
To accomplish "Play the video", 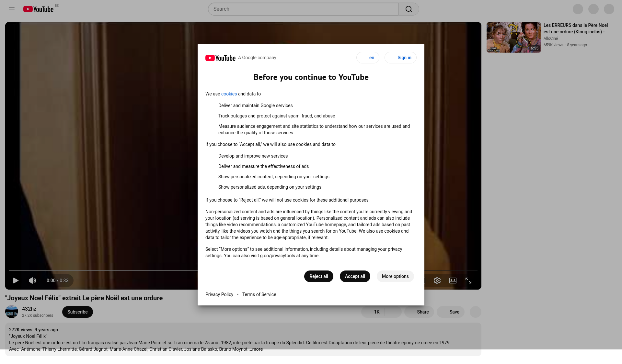I will click(x=16, y=281).
